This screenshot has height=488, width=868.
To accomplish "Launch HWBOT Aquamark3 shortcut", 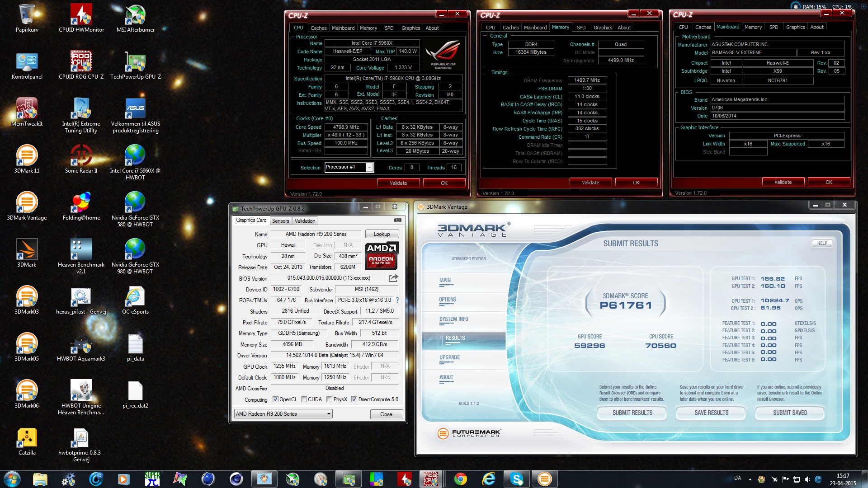I will click(81, 347).
